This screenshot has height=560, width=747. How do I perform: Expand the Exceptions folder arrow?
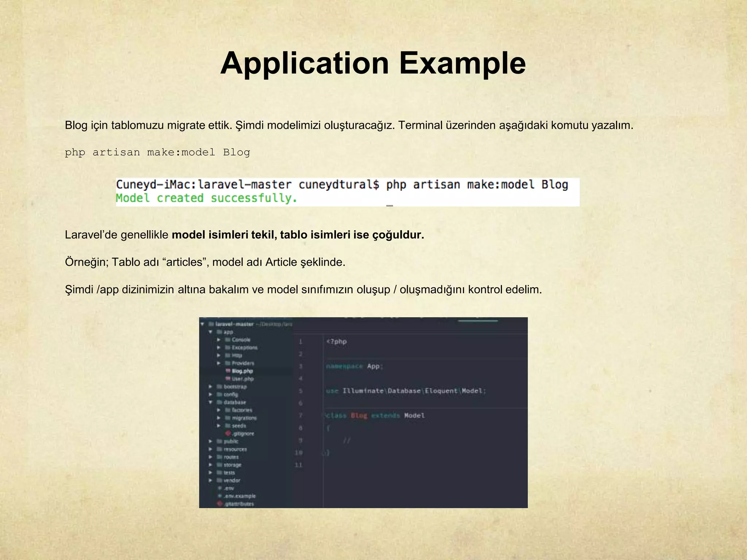point(219,347)
